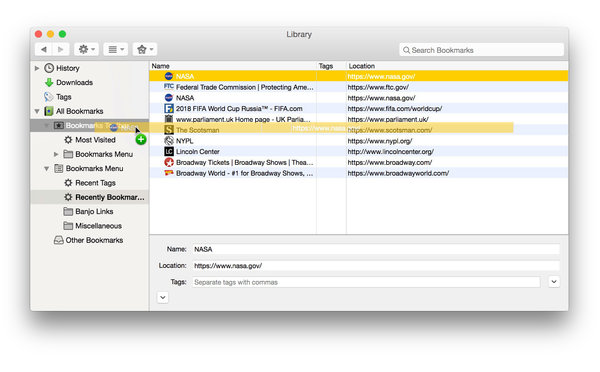600x372 pixels.
Task: Edit the Location field with nasa.gov URL
Action: 376,266
